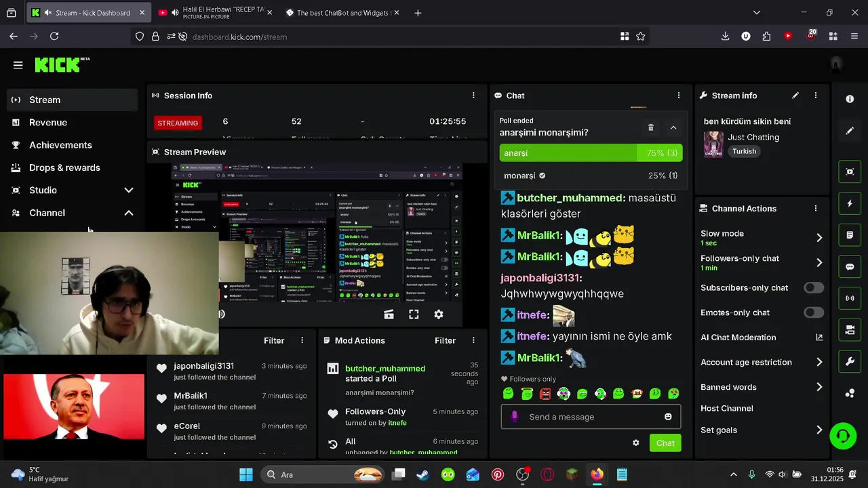Open Mod Actions three-dot menu

(473, 340)
